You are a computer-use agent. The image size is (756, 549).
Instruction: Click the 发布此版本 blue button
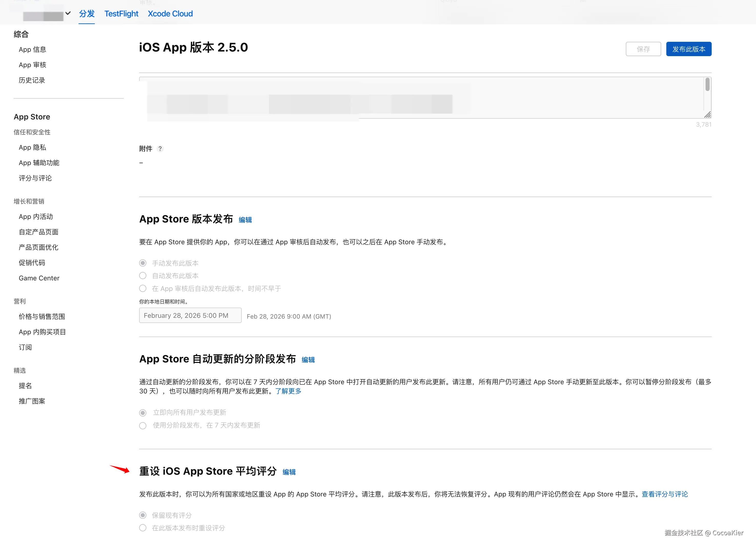tap(688, 49)
